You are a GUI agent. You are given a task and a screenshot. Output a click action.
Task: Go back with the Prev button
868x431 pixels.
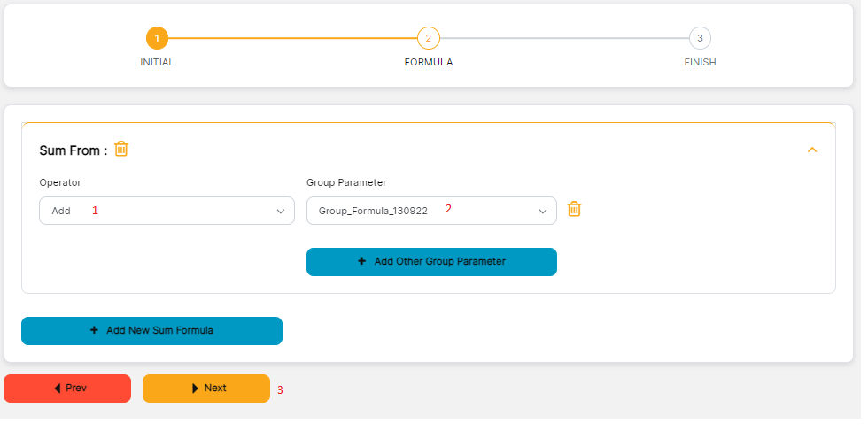[x=67, y=389]
